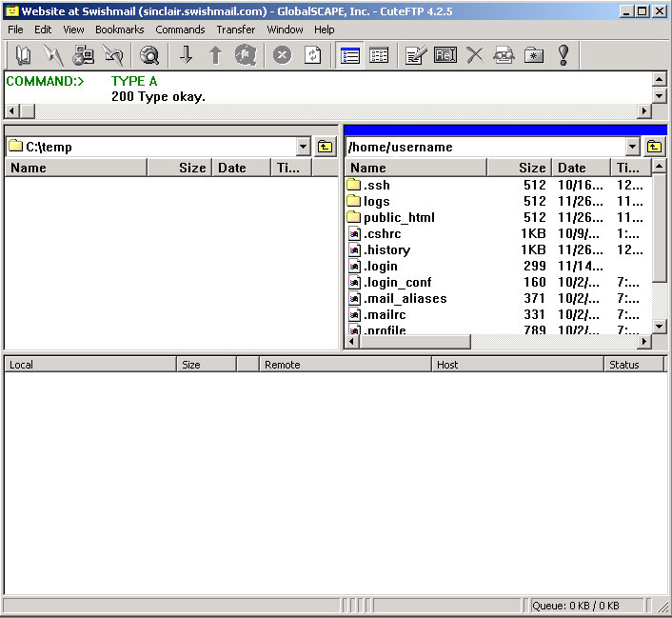Image resolution: width=672 pixels, height=618 pixels.
Task: Select the public_html folder
Action: coord(398,217)
